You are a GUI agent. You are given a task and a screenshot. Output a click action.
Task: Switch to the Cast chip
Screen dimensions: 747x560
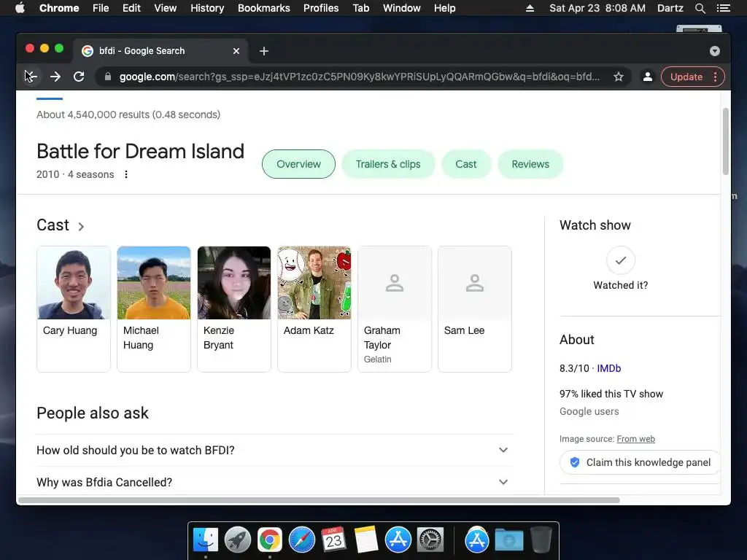point(466,164)
